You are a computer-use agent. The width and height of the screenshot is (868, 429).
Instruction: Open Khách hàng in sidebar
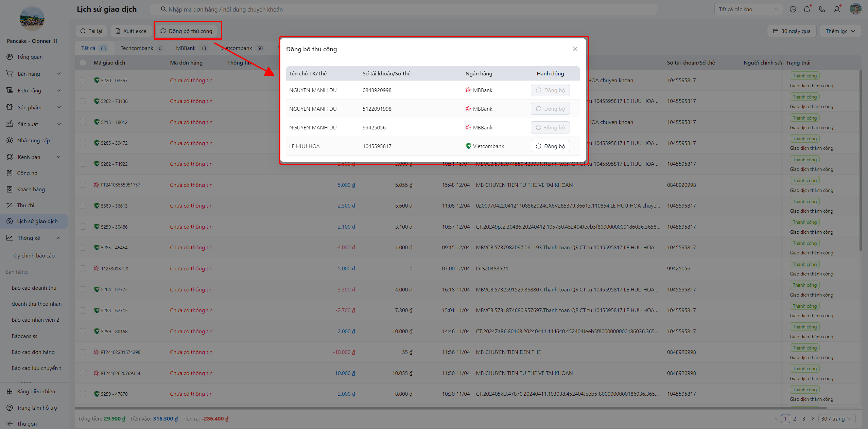coord(31,189)
